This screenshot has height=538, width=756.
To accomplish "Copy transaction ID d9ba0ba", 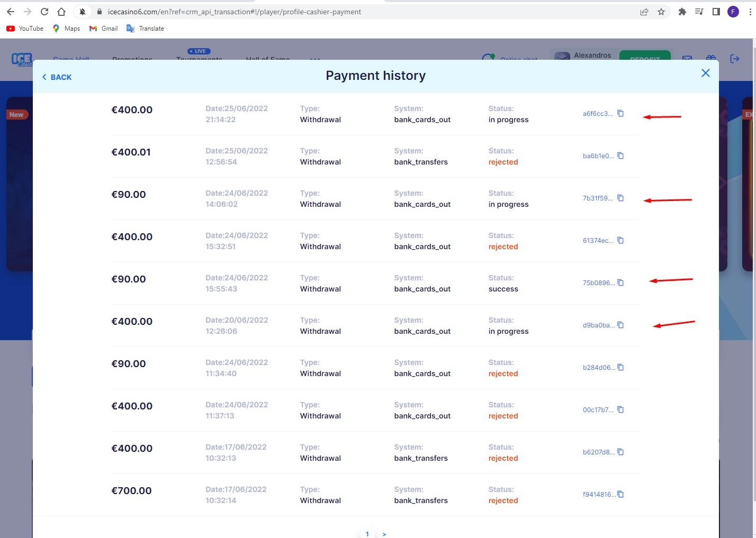I will click(x=620, y=325).
